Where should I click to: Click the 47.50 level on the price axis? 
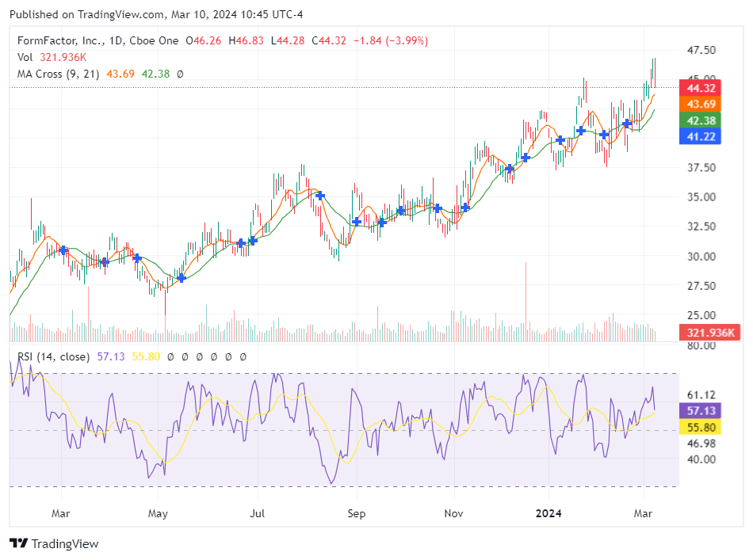[701, 50]
